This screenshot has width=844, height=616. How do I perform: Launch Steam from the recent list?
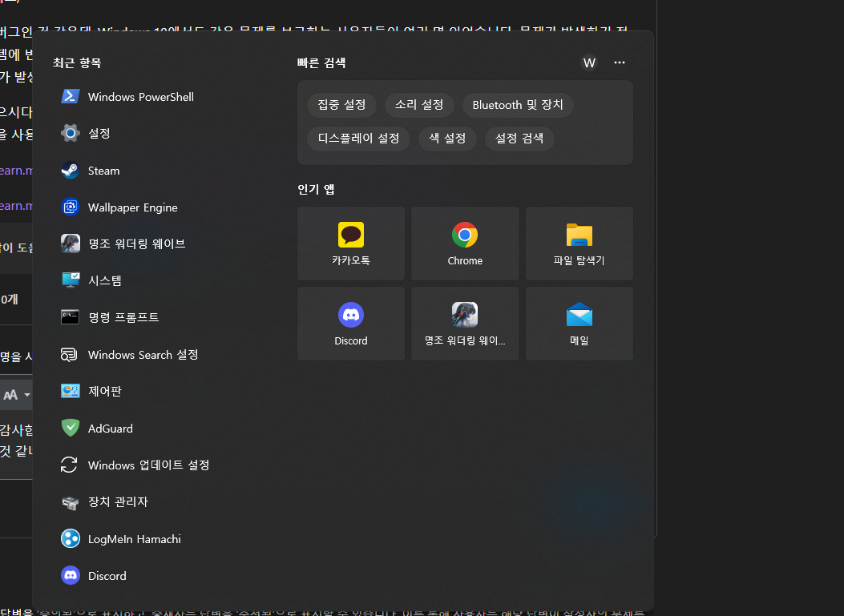coord(91,171)
